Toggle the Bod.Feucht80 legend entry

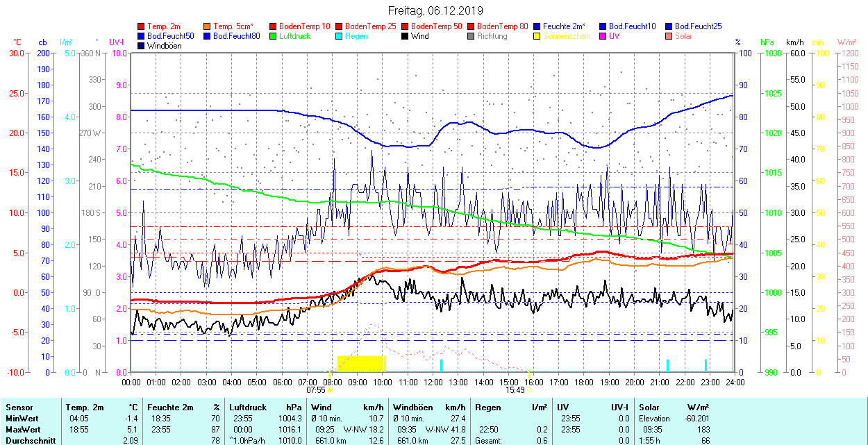point(236,36)
